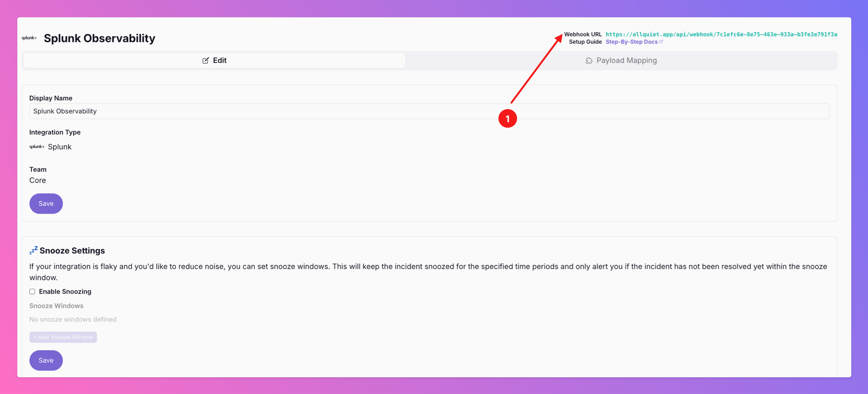Click the Splunk integration type text
The width and height of the screenshot is (868, 394).
[60, 147]
